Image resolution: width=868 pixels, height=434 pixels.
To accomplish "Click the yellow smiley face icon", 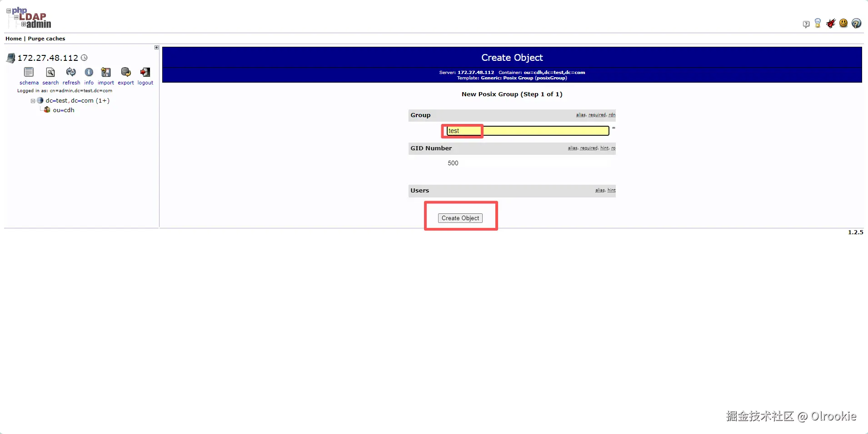I will pyautogui.click(x=843, y=23).
